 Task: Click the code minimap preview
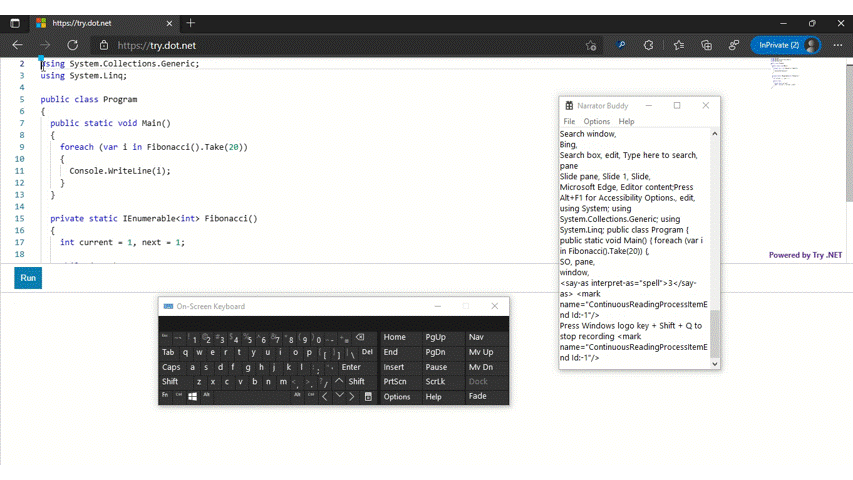[784, 73]
